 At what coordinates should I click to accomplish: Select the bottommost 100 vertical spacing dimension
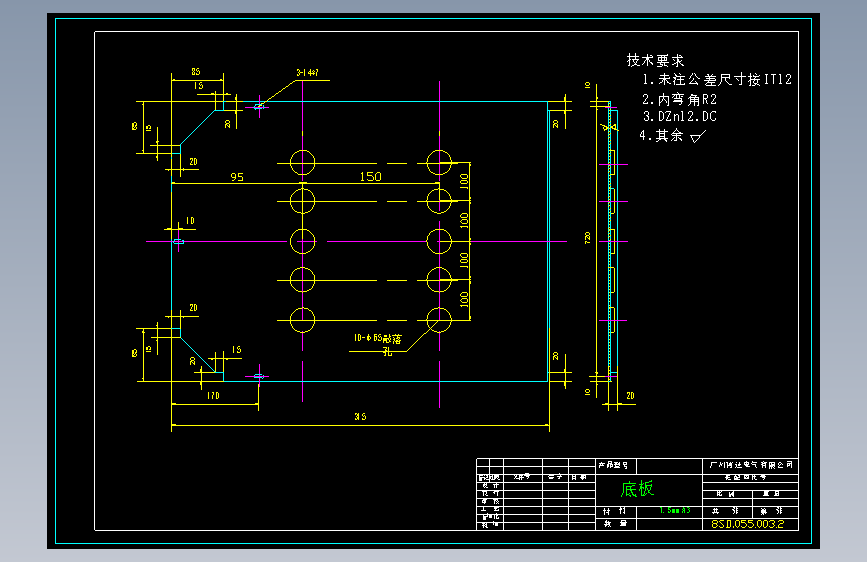coord(464,299)
